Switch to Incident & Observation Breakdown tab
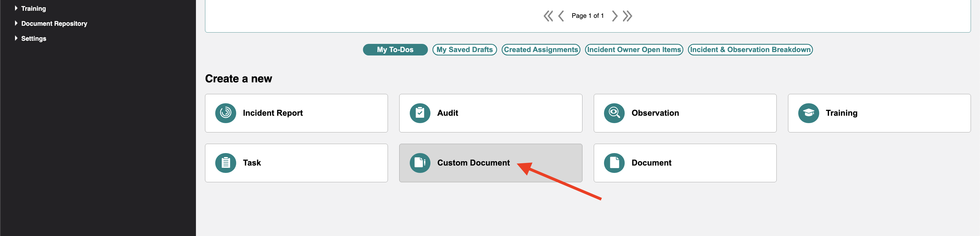 tap(750, 50)
